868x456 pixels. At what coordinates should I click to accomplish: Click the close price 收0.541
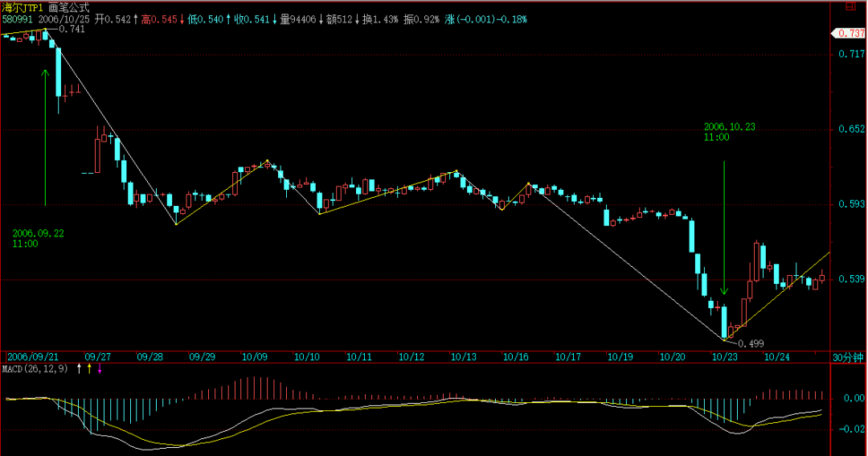(x=252, y=19)
